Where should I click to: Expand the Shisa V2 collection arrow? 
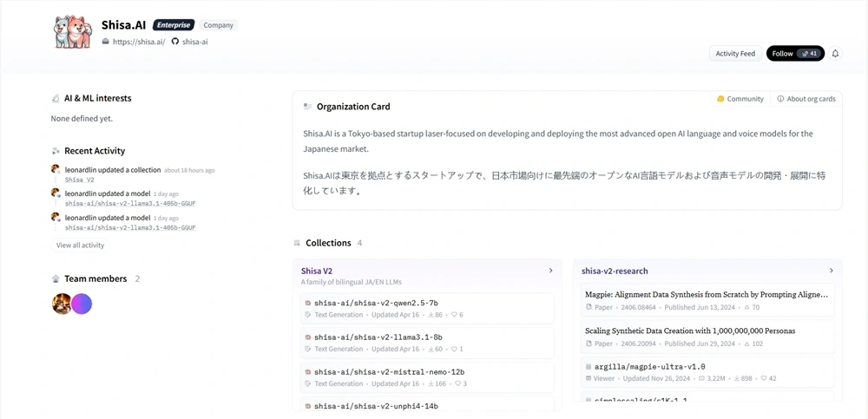click(550, 271)
